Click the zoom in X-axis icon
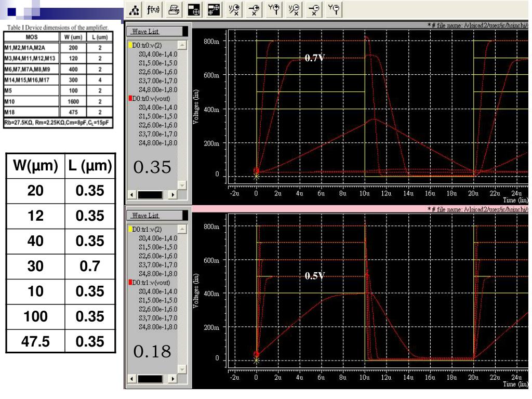The image size is (532, 399). 254,10
